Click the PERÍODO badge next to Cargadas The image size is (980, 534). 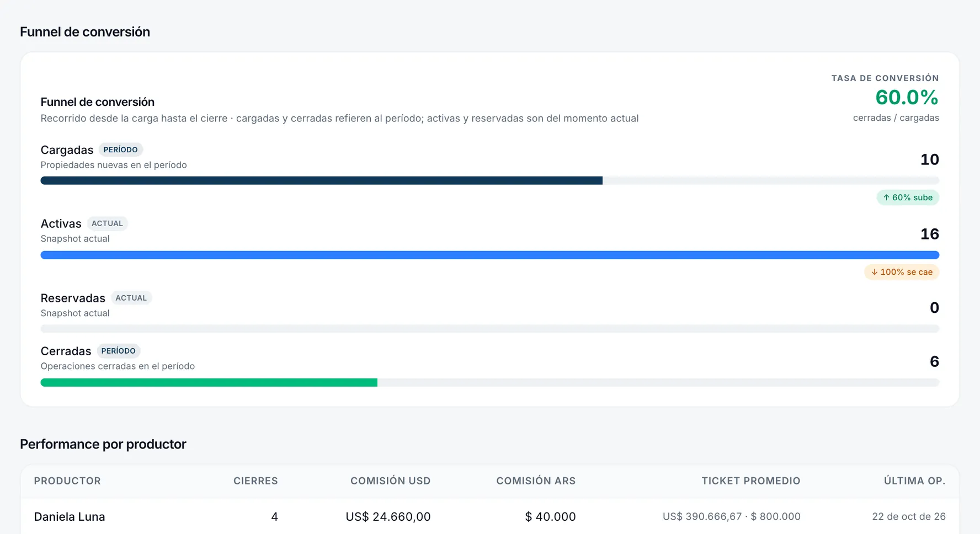(x=121, y=149)
